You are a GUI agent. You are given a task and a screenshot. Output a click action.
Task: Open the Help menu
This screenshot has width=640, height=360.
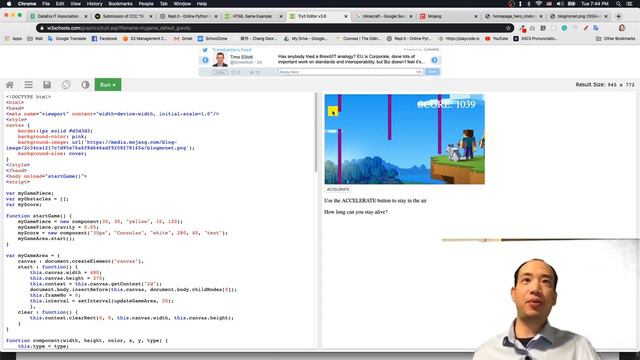(x=202, y=4)
